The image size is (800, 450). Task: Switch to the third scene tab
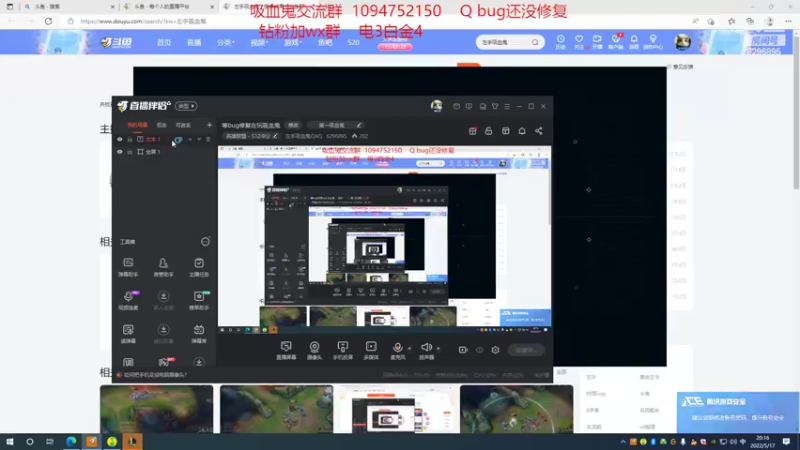(x=183, y=125)
